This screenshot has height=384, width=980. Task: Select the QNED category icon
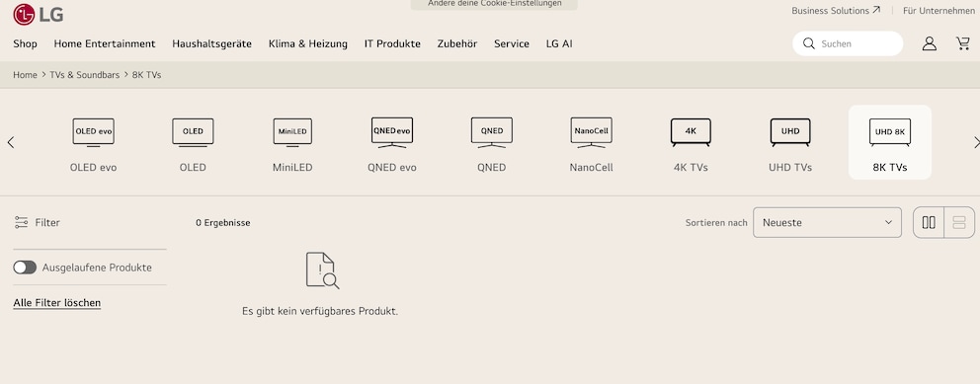[492, 132]
